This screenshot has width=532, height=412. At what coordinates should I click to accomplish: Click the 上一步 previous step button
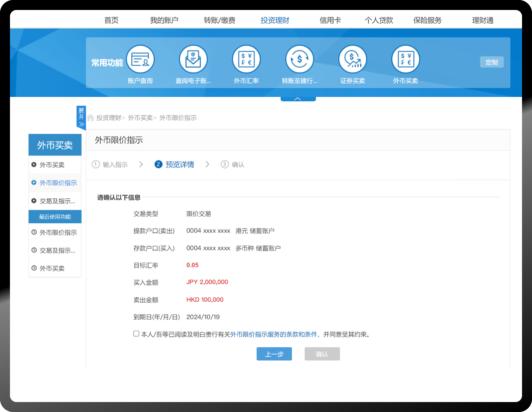[x=274, y=354]
